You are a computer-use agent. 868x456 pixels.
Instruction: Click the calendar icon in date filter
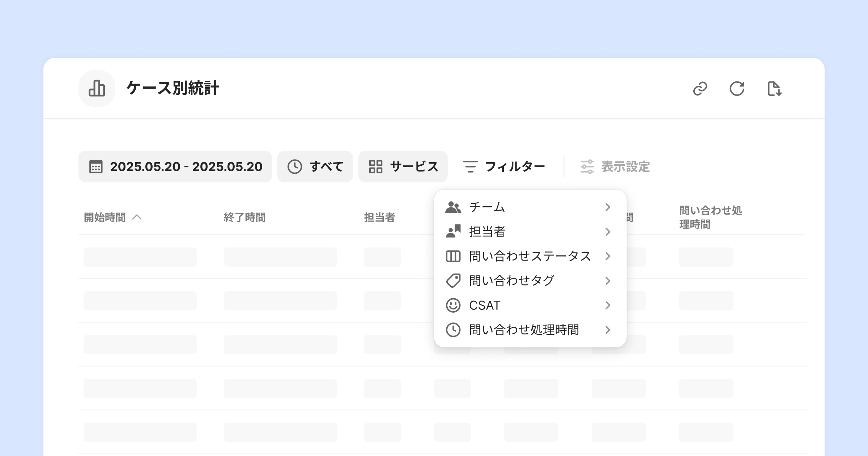pyautogui.click(x=96, y=167)
